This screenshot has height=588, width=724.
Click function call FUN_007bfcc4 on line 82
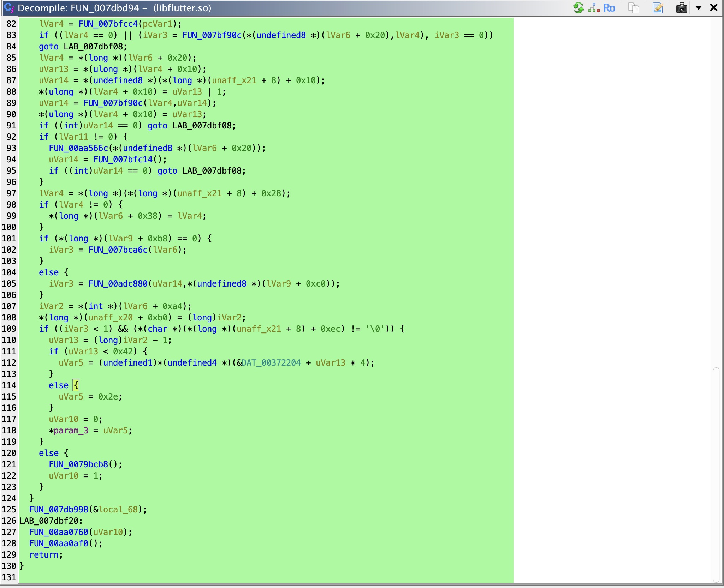tap(108, 24)
